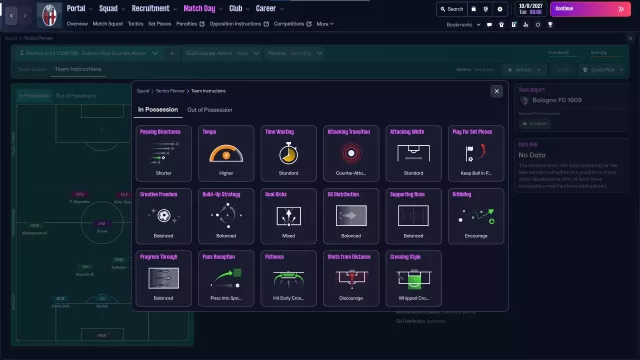The image size is (640, 360).
Task: Open the Pass Reception instruction card
Action: pyautogui.click(x=226, y=278)
